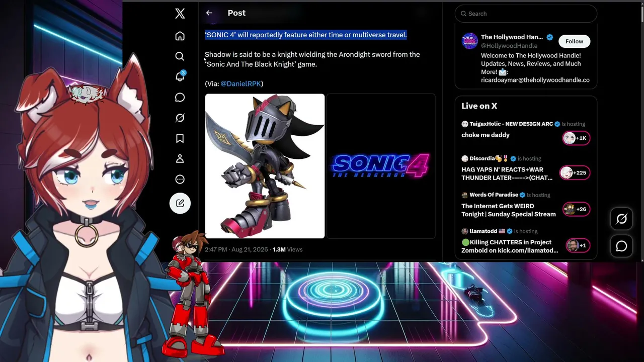Join 'Killing CHATTERS in Project Zomboid' live space

tap(510, 246)
